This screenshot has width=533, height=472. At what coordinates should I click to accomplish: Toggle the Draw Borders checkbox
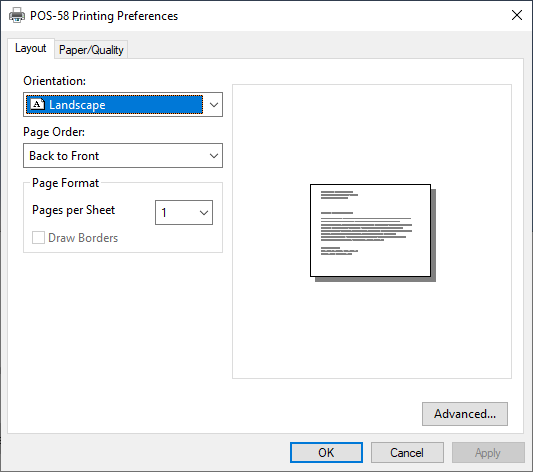point(38,238)
